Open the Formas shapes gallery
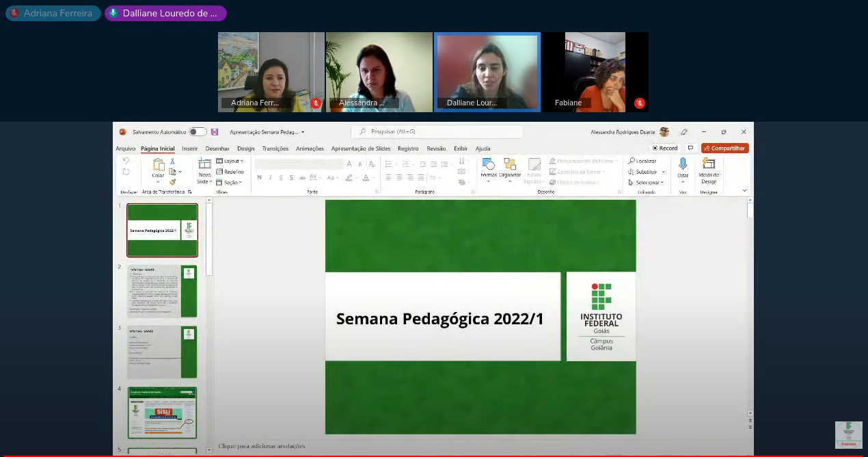Viewport: 868px width, 457px height. coord(488,164)
